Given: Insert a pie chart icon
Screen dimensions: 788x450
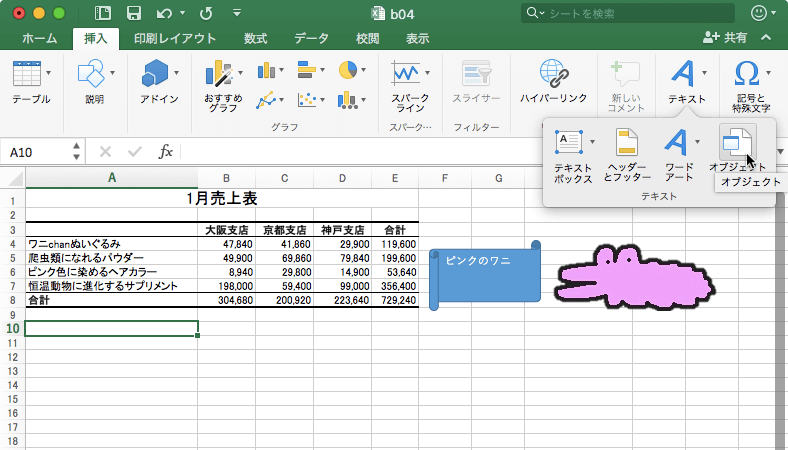Looking at the screenshot, I should [348, 70].
